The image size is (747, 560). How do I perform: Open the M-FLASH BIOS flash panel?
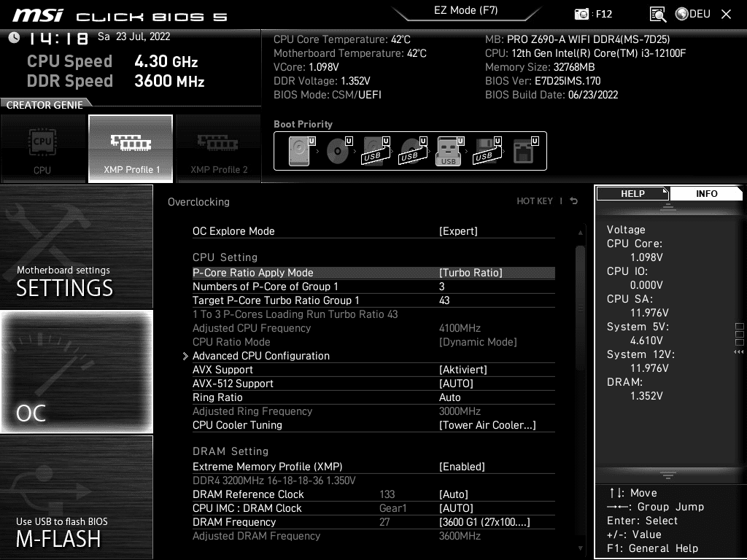point(76,497)
